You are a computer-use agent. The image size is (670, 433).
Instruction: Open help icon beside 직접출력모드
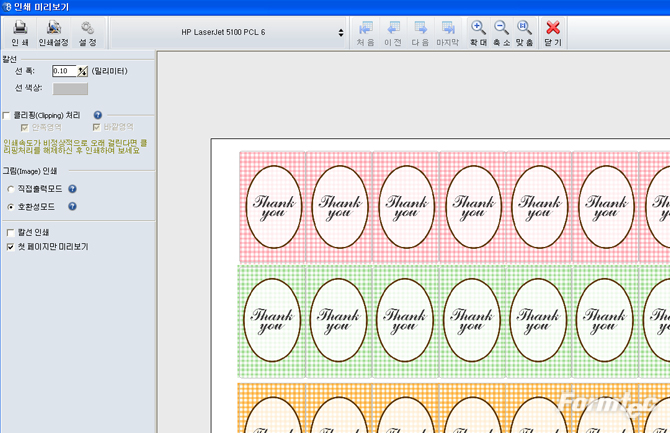73,189
